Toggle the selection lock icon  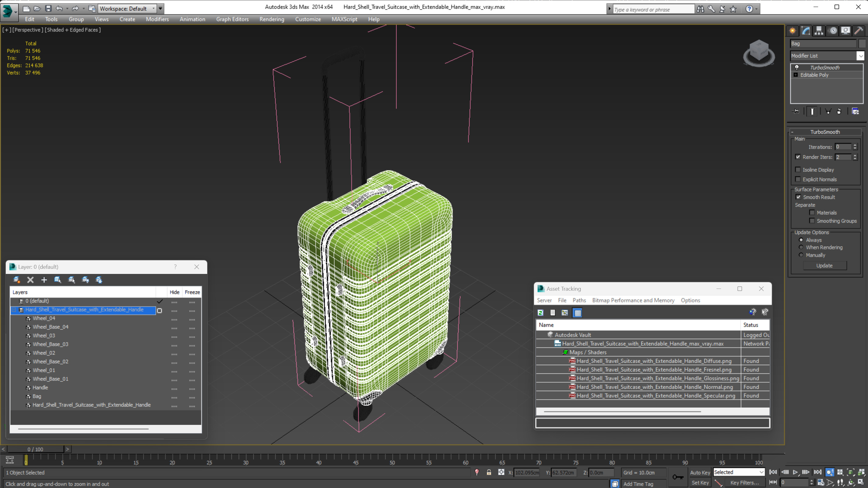coord(489,472)
